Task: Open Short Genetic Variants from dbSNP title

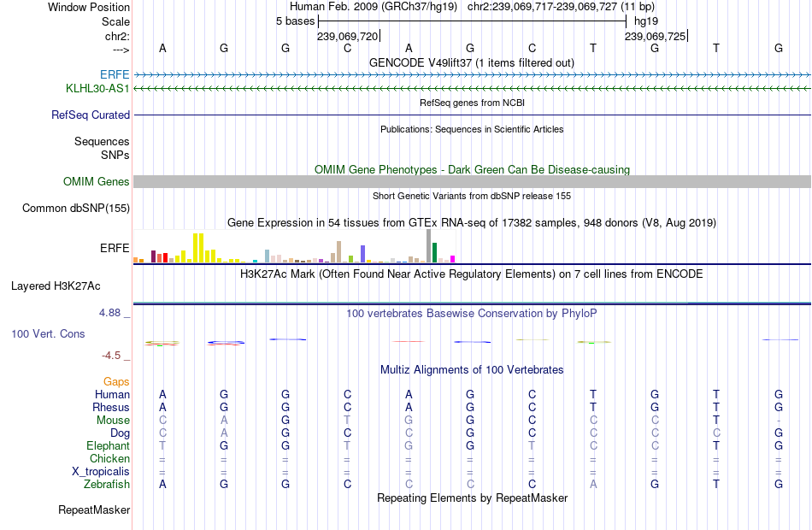Action: coord(472,196)
